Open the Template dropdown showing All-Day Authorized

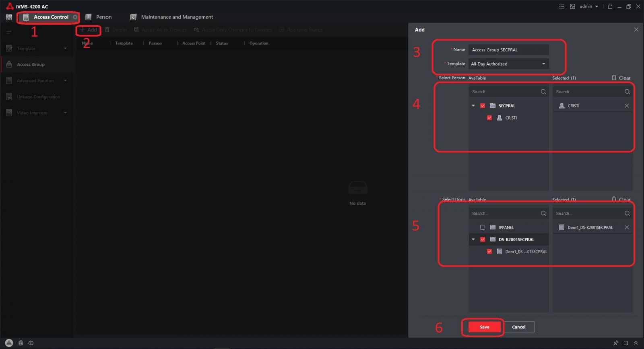click(x=508, y=64)
